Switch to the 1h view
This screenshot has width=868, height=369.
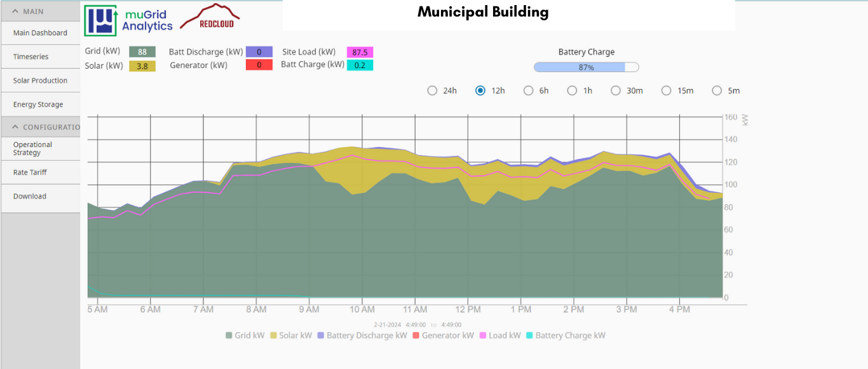[572, 90]
